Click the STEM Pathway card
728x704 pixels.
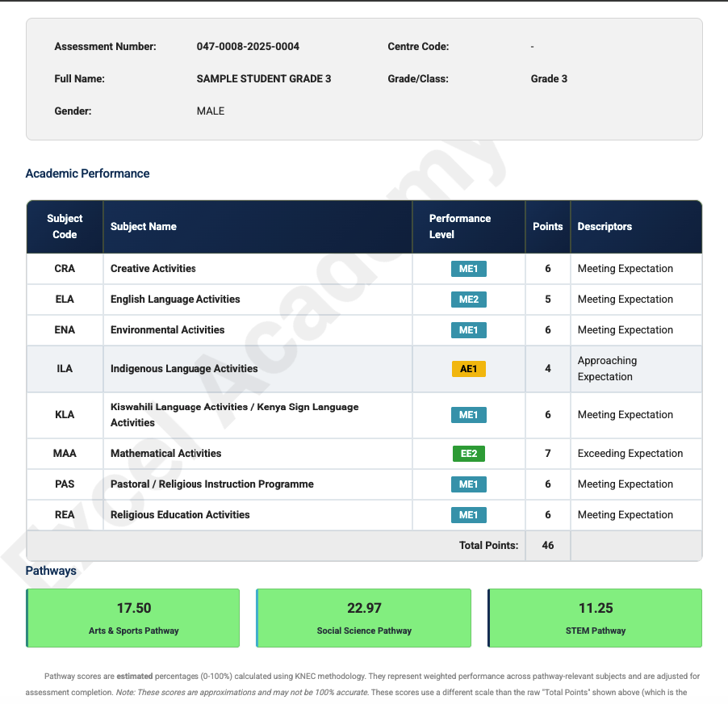[595, 618]
